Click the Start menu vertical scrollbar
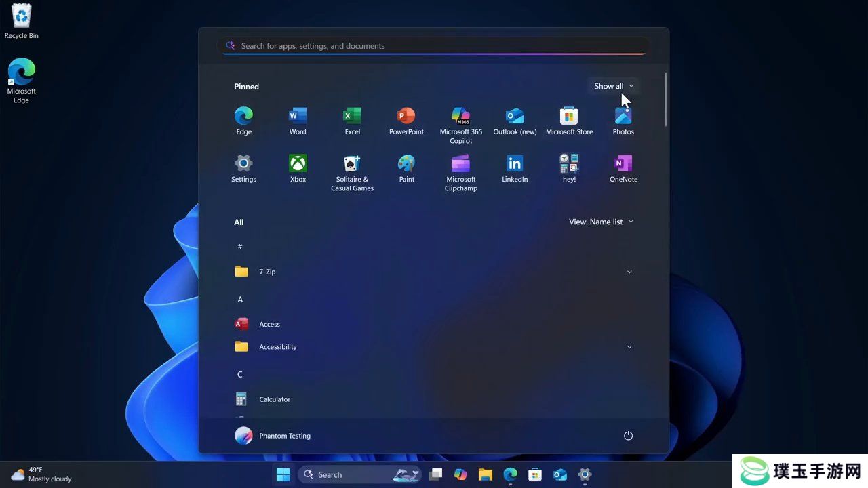 [x=666, y=99]
